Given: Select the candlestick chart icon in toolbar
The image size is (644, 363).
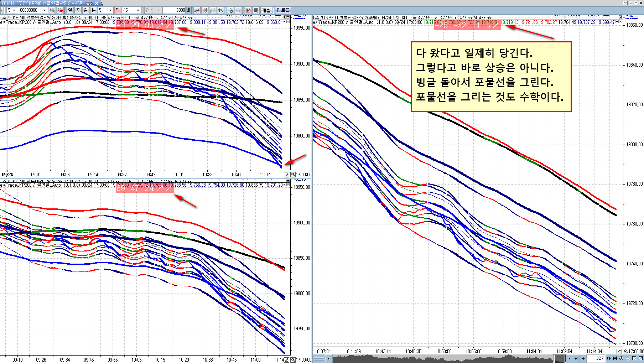Looking at the screenshot, I should [204, 10].
